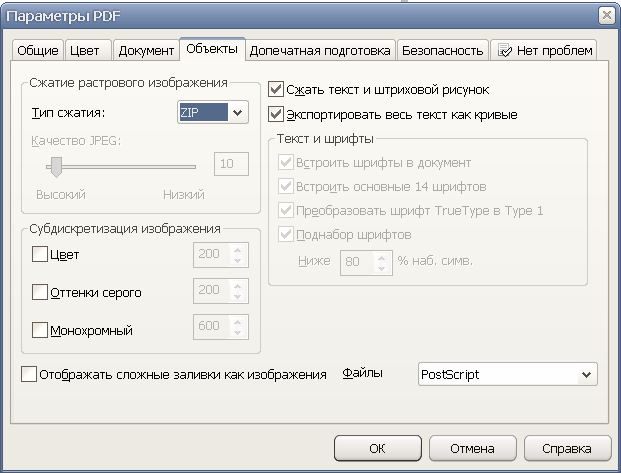Screen dimensions: 621x473
Task: Check Отображать сложные заливки как изображения
Action: coord(29,375)
